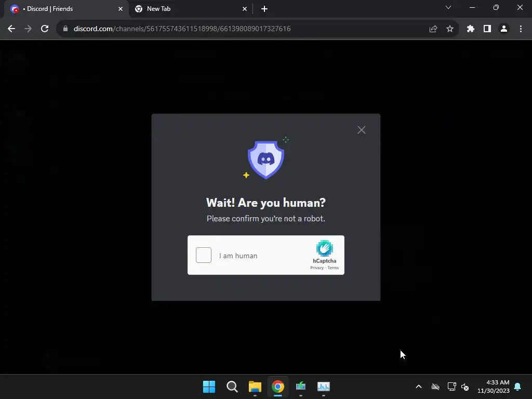Open the hCaptcha Privacy link
532x399 pixels.
coord(317,268)
